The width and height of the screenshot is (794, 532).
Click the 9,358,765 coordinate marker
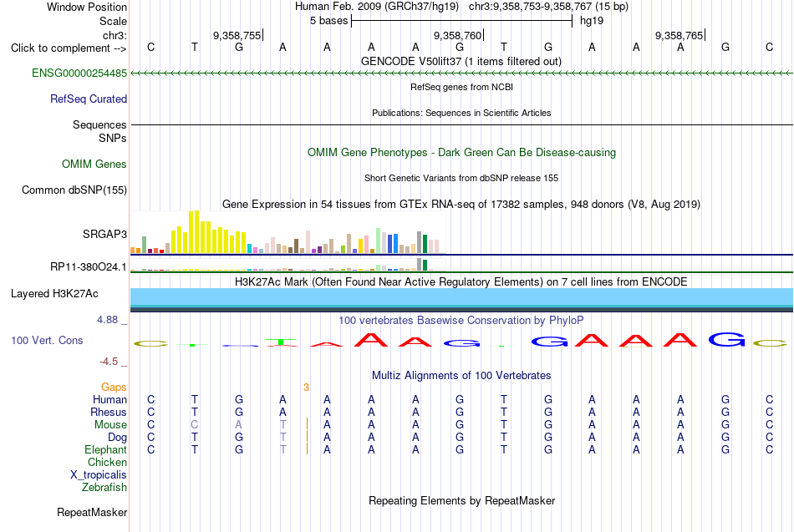[679, 35]
